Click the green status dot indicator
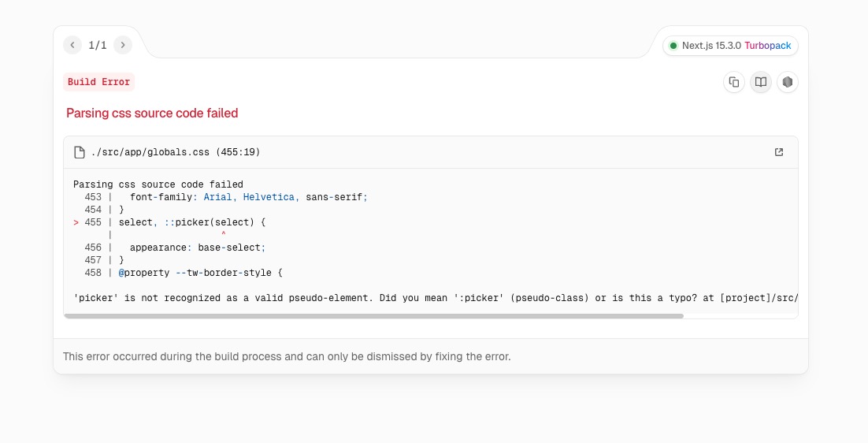This screenshot has height=443, width=868. click(x=673, y=46)
